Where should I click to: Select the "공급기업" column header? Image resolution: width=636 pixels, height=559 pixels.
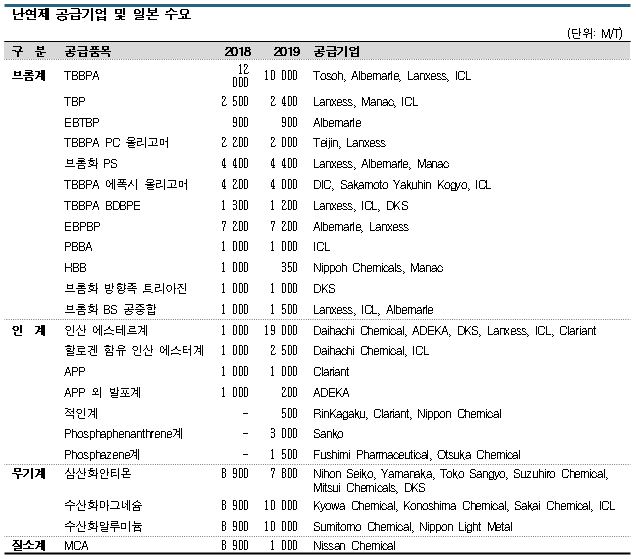point(337,51)
